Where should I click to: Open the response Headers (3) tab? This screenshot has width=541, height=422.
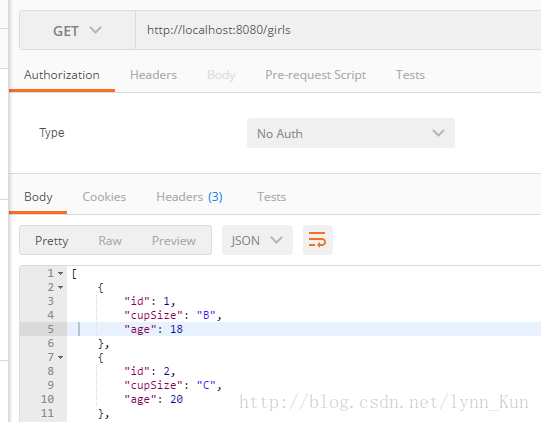(189, 197)
